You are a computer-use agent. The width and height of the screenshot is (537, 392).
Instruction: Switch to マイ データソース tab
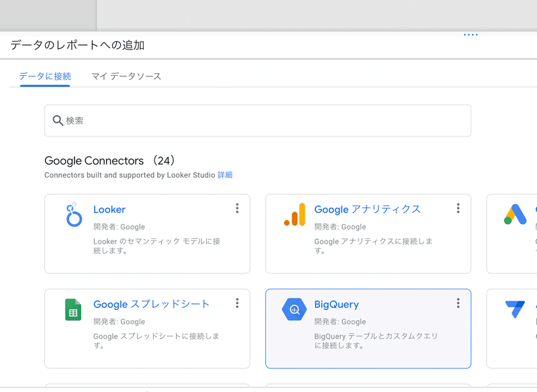click(126, 77)
